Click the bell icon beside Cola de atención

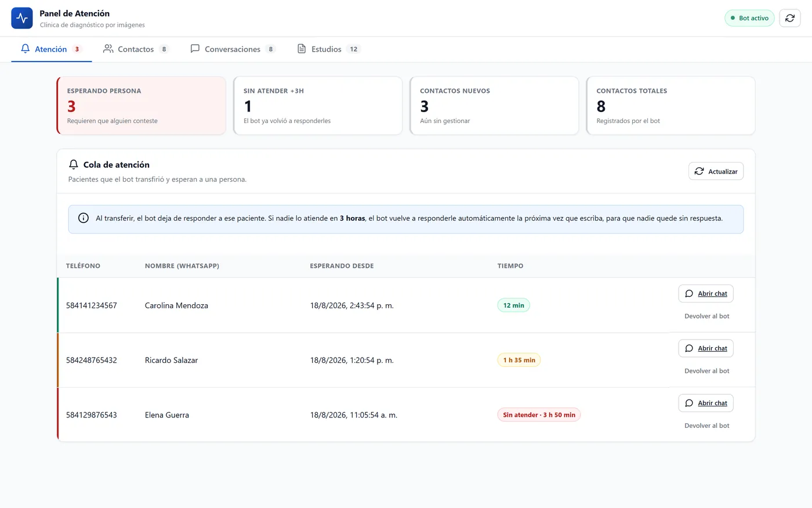pos(74,164)
